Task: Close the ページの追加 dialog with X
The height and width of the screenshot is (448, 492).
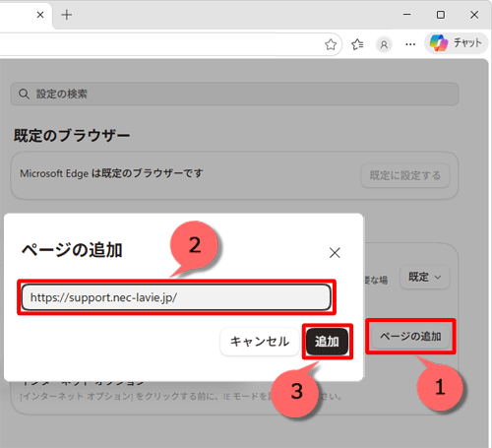Action: pos(335,253)
